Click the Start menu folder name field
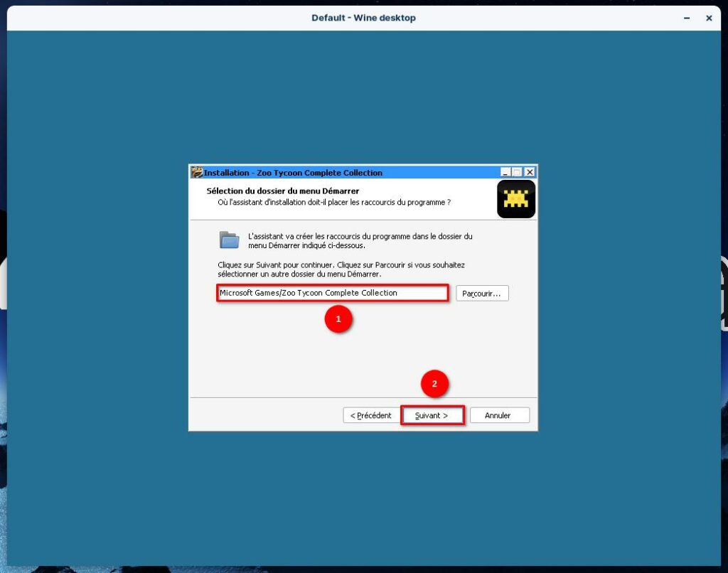This screenshot has width=728, height=573. pyautogui.click(x=332, y=293)
